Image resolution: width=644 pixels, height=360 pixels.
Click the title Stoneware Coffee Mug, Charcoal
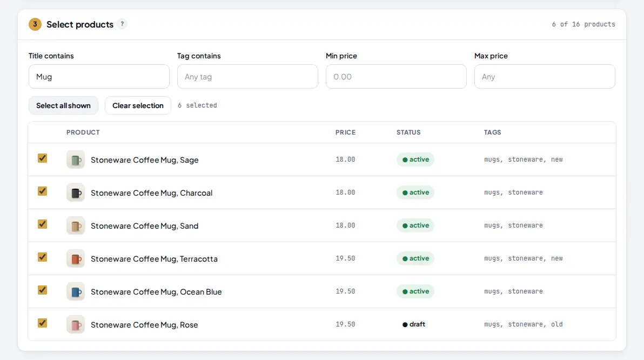coord(152,193)
